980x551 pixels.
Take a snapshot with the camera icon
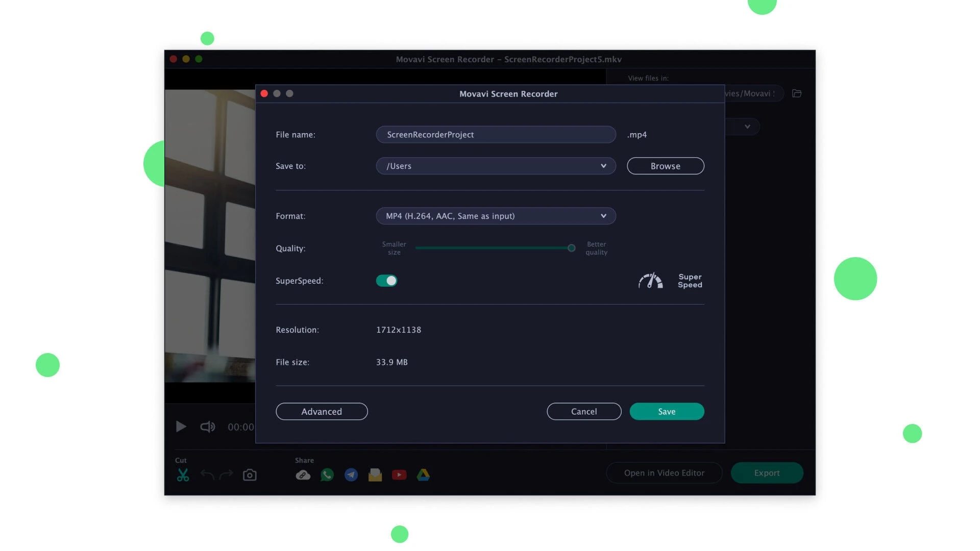250,475
